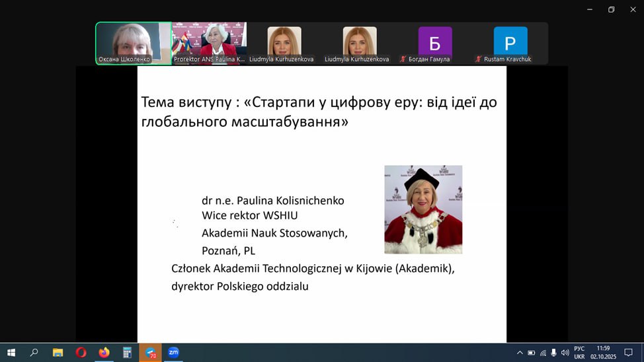This screenshot has width=644, height=362.
Task: Toggle the system volume speaker icon
Action: click(x=565, y=352)
